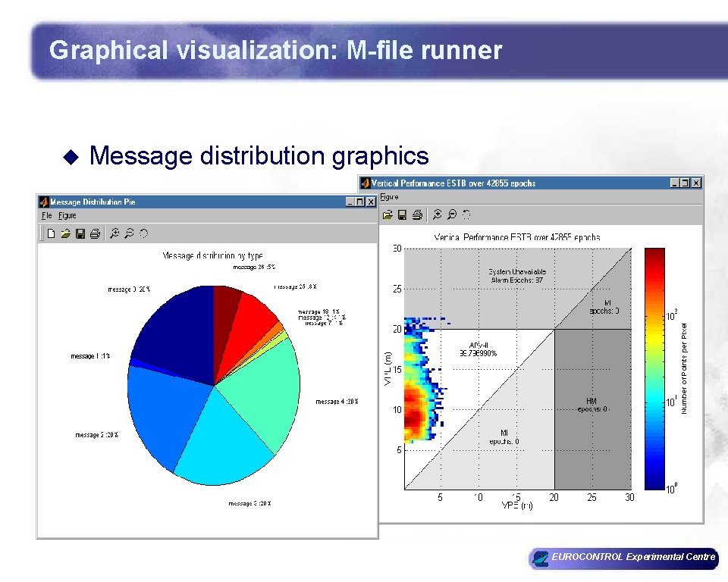Viewport: 728px width, 582px height.
Task: Close the Vertical Performance ESTB window
Action: coord(696,183)
